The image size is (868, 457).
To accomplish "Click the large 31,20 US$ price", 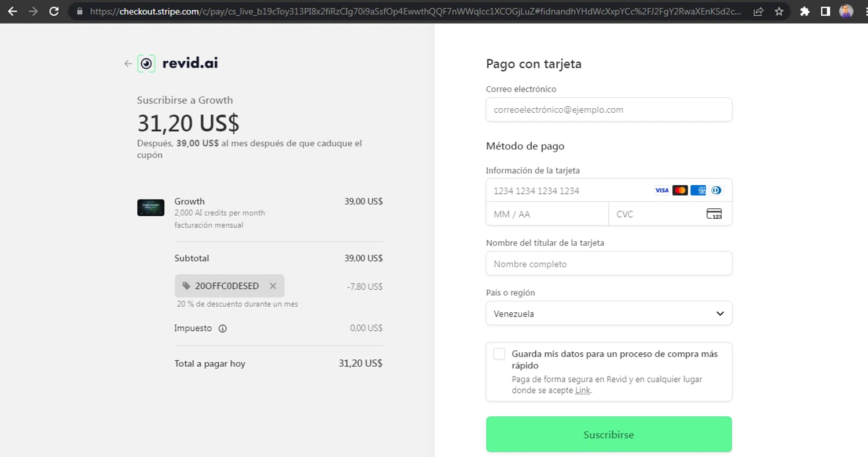I will (188, 123).
